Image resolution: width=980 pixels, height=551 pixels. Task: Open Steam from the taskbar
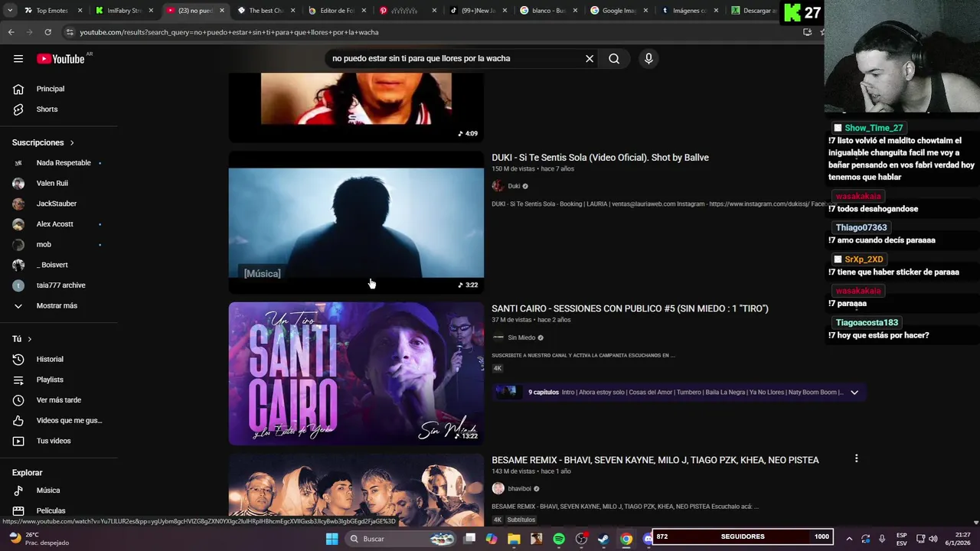pos(603,539)
